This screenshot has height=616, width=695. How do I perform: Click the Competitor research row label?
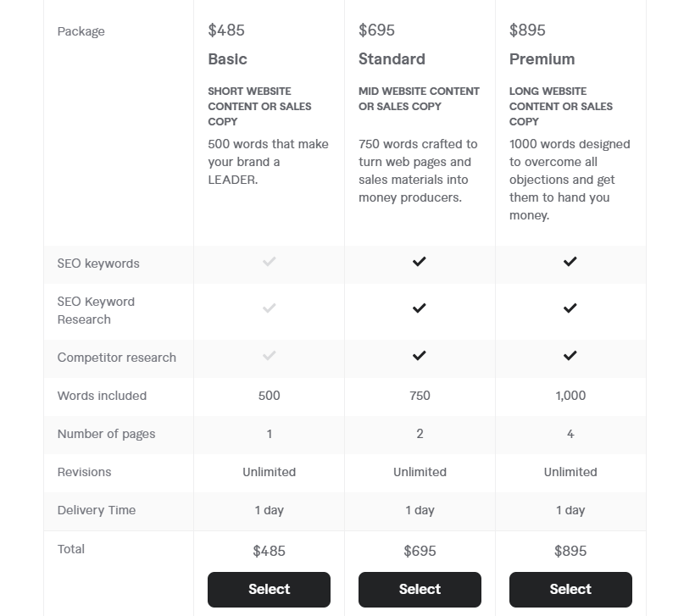point(116,358)
